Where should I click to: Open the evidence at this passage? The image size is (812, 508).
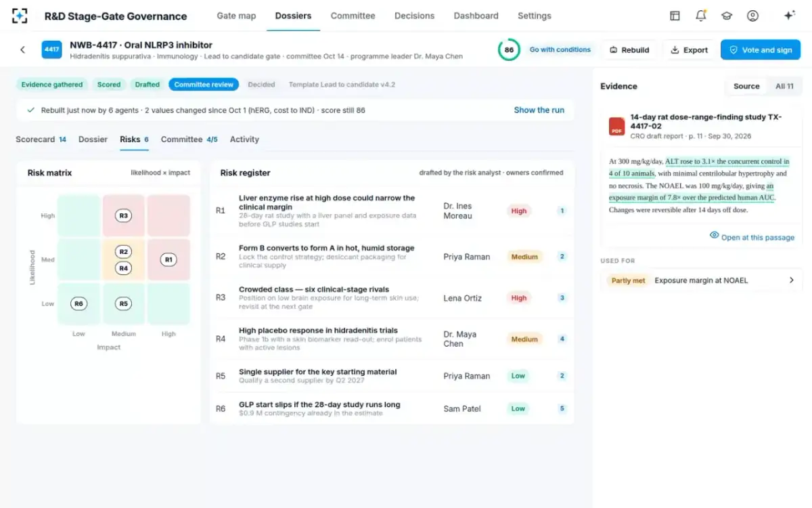[752, 237]
